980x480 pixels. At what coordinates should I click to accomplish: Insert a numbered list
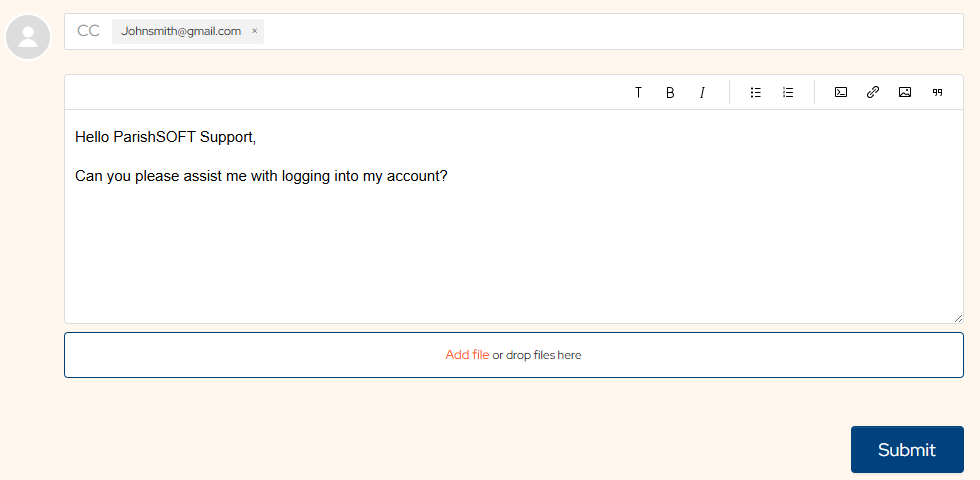(x=788, y=92)
